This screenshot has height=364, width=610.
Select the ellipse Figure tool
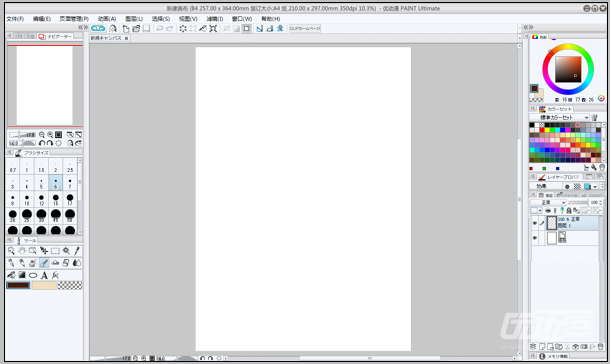coord(33,275)
